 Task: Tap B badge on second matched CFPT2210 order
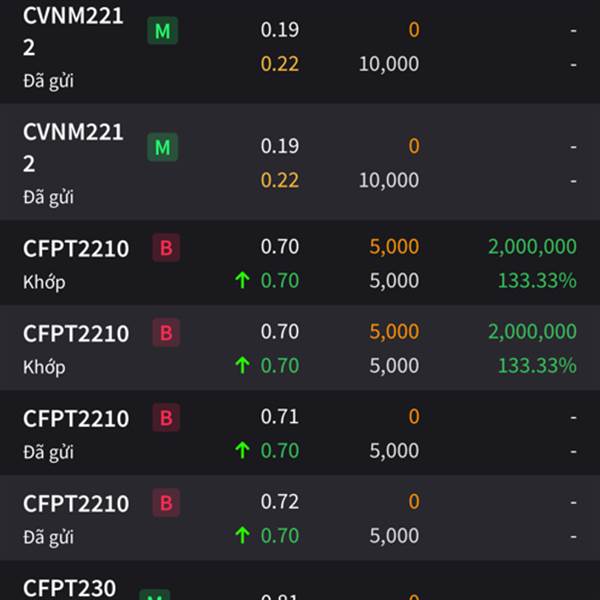tap(166, 333)
